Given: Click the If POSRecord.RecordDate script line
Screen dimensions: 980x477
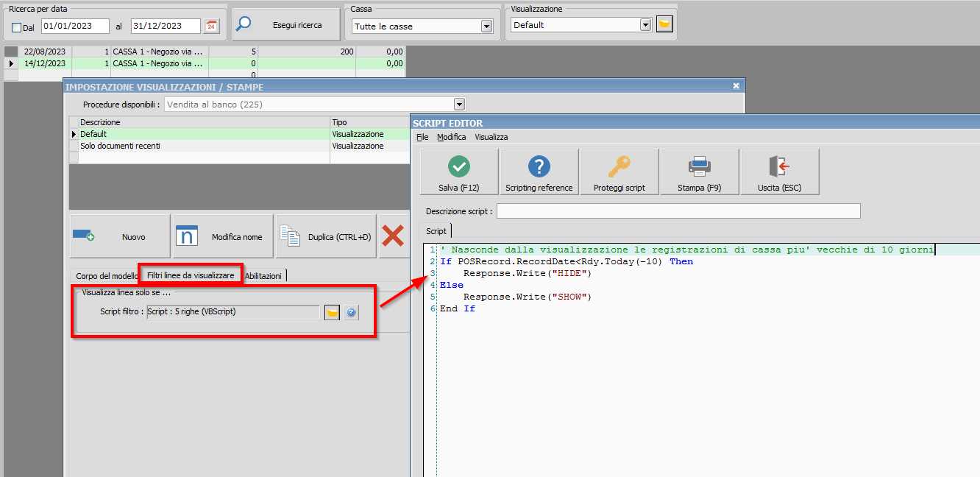Looking at the screenshot, I should 567,261.
